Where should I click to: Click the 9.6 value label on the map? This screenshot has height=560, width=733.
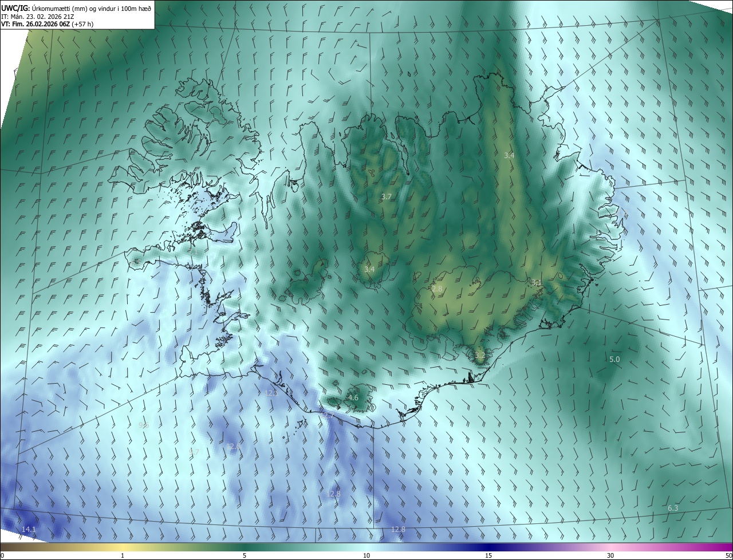144,425
